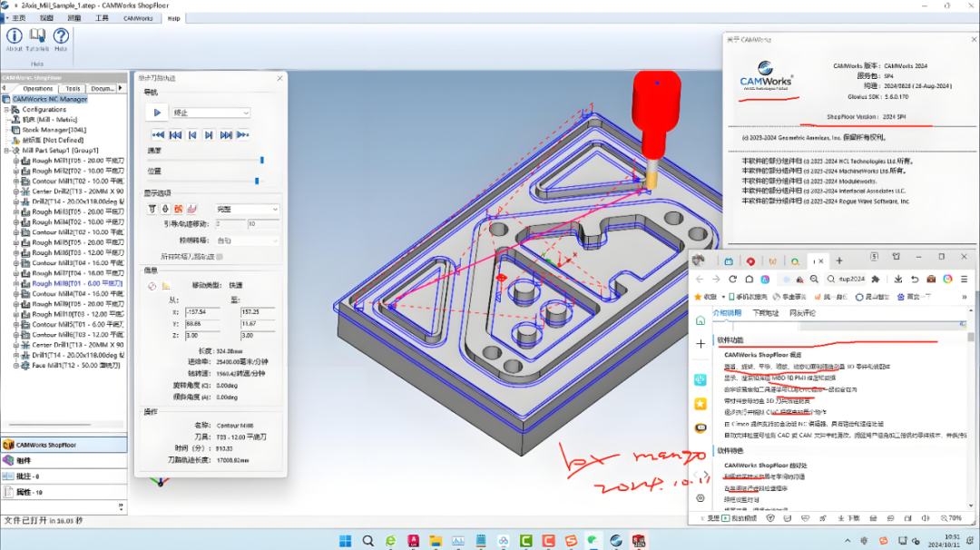980x550 pixels.
Task: Switch to 网友评论 tab in browser page
Action: click(802, 313)
